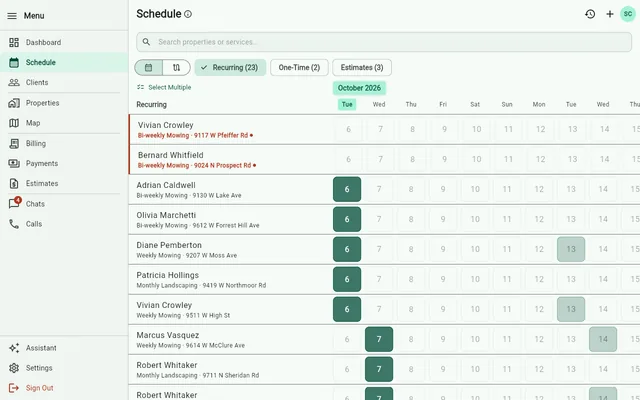640x400 pixels.
Task: Open Payments page label
Action: [42, 163]
